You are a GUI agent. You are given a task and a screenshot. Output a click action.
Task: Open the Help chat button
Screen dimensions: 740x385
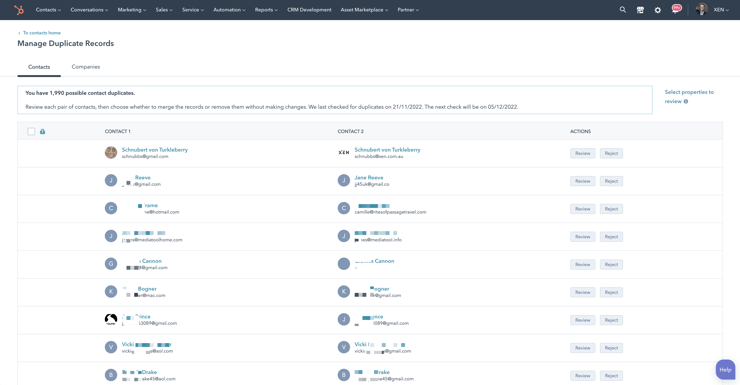(x=725, y=370)
